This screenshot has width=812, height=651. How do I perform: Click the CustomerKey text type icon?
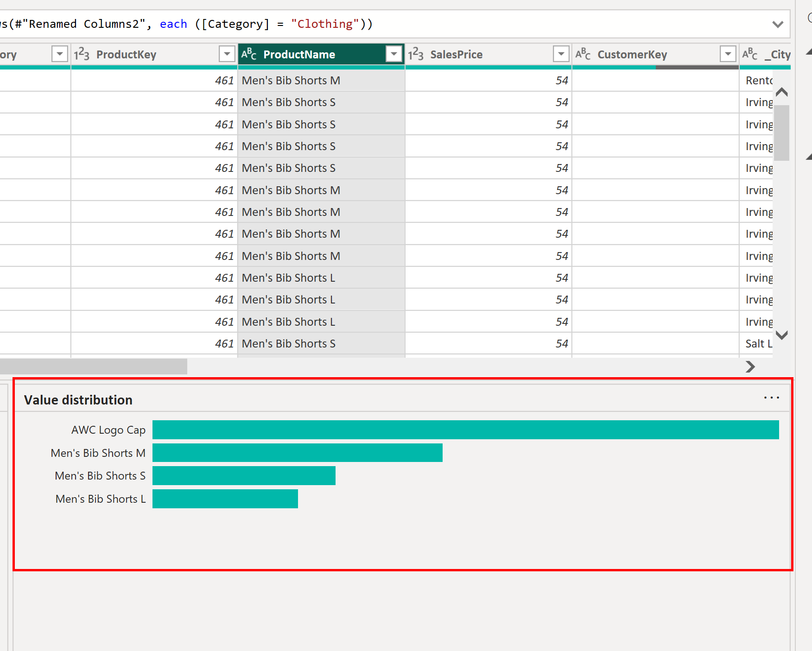click(x=583, y=54)
